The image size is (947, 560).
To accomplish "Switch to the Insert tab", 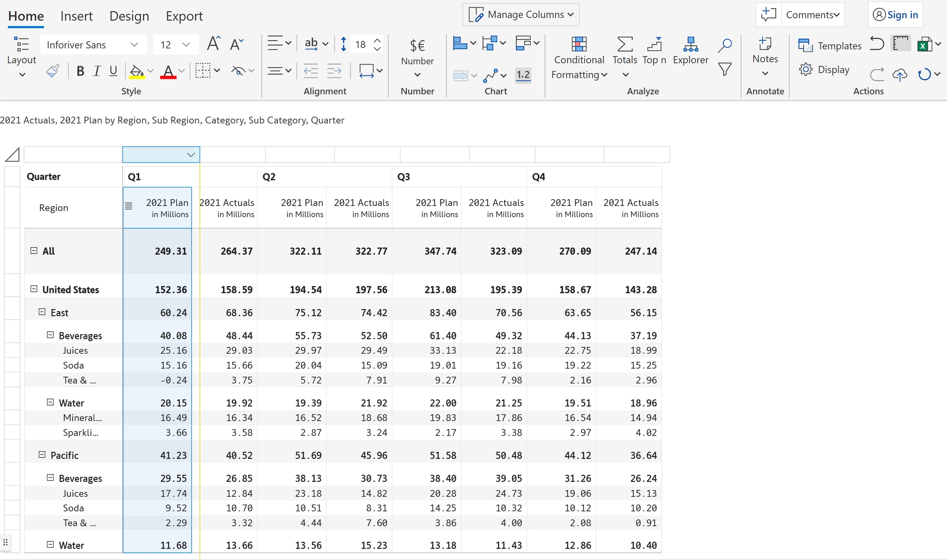I will tap(76, 16).
